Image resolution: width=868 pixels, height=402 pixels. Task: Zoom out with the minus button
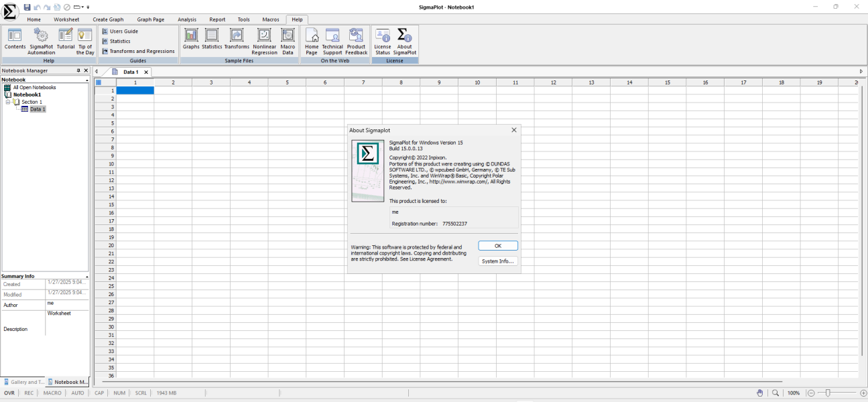point(811,393)
